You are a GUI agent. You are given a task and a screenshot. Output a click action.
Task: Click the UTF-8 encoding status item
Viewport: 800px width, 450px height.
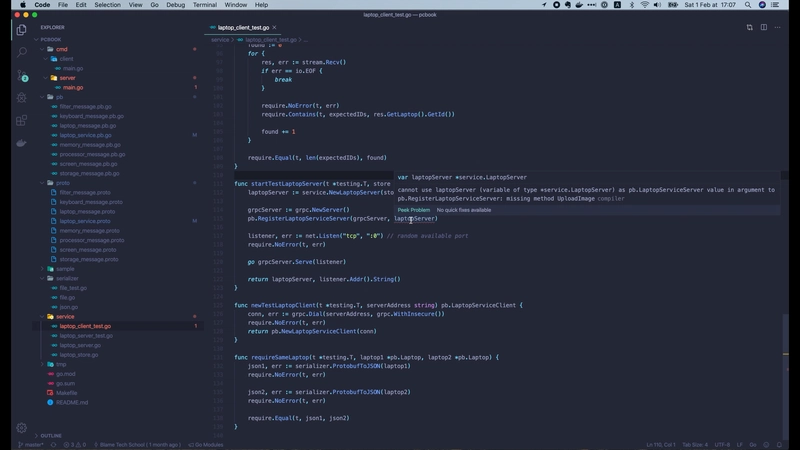pos(722,445)
